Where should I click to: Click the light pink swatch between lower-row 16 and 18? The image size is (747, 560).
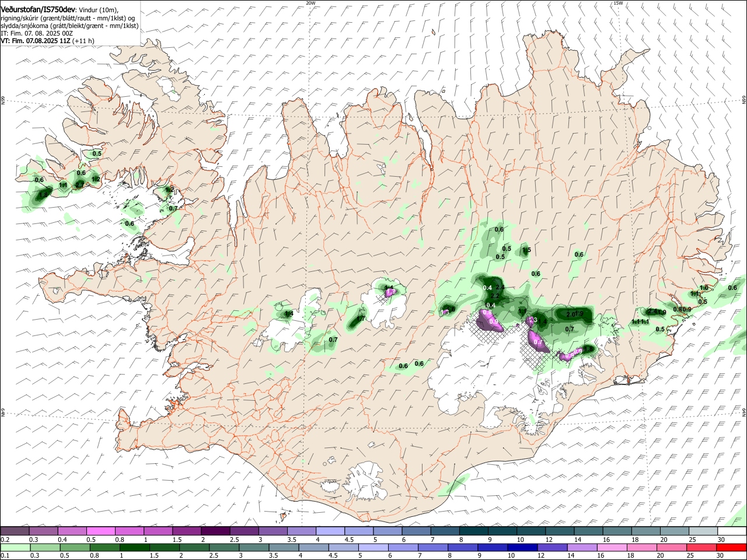tap(612, 547)
